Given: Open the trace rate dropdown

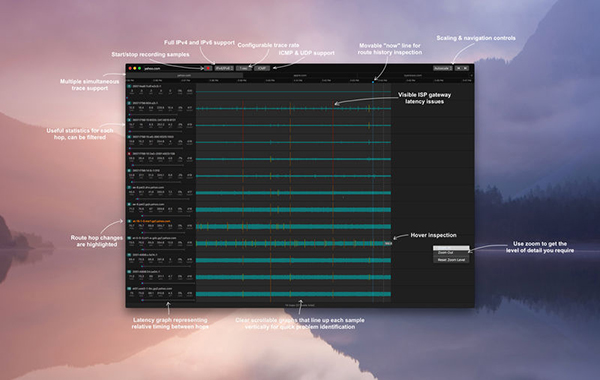Looking at the screenshot, I should click(244, 68).
